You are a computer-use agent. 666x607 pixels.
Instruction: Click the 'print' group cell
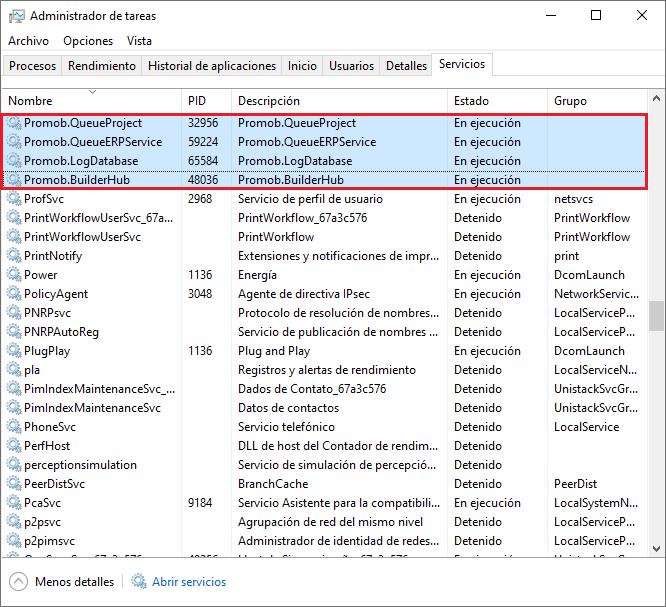(x=567, y=256)
